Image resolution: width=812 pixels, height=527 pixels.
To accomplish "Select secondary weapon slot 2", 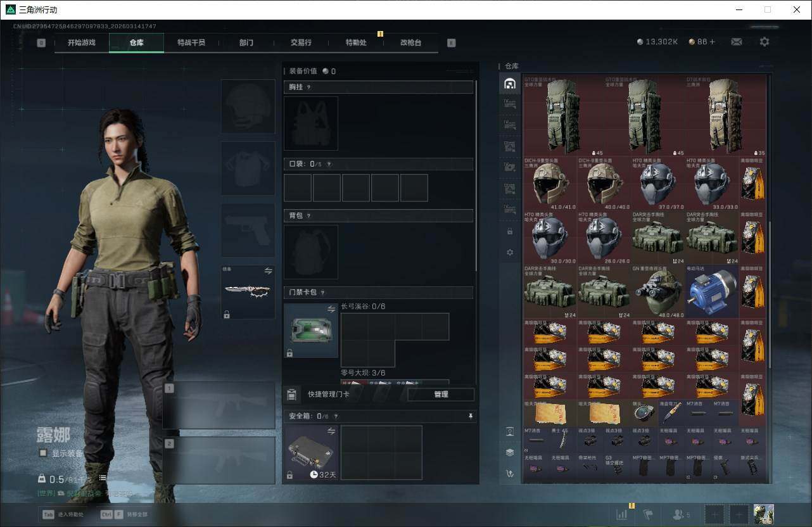I will (x=219, y=460).
